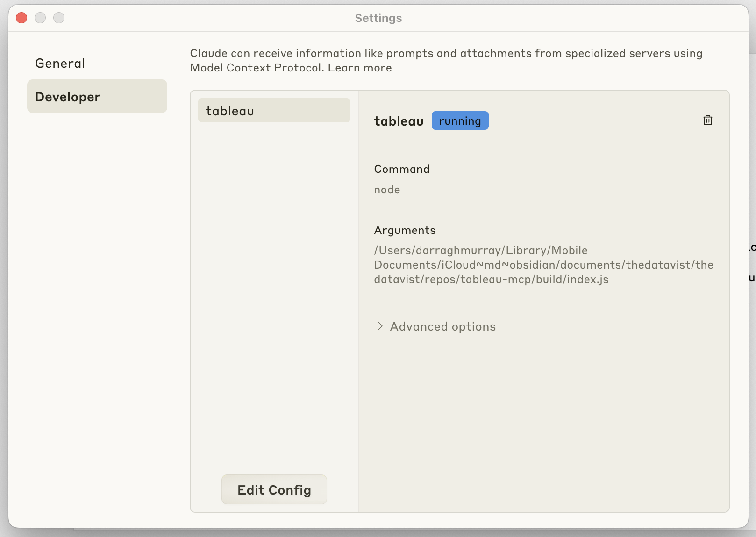Screen dimensions: 756x537
Task: Click the Command field label
Action: click(401, 169)
